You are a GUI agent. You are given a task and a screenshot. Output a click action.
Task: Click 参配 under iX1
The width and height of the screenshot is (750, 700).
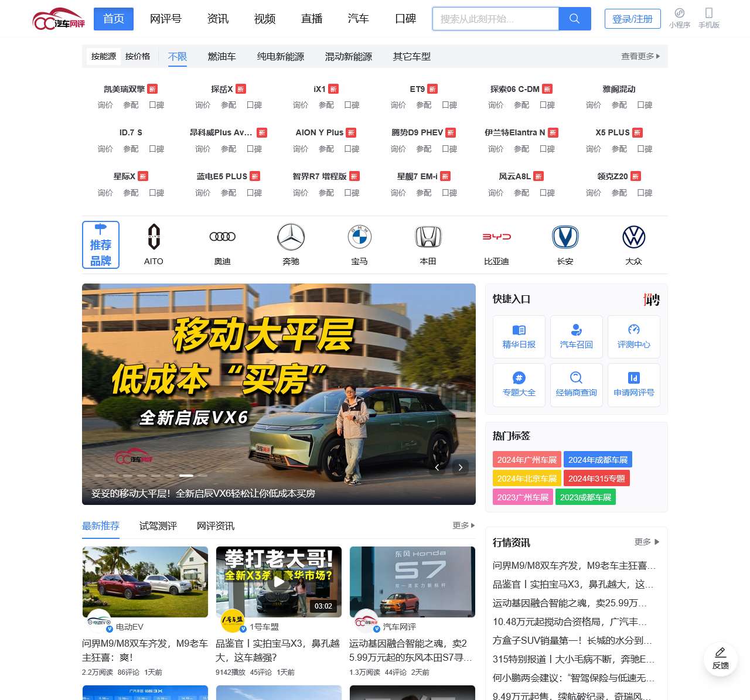click(326, 105)
